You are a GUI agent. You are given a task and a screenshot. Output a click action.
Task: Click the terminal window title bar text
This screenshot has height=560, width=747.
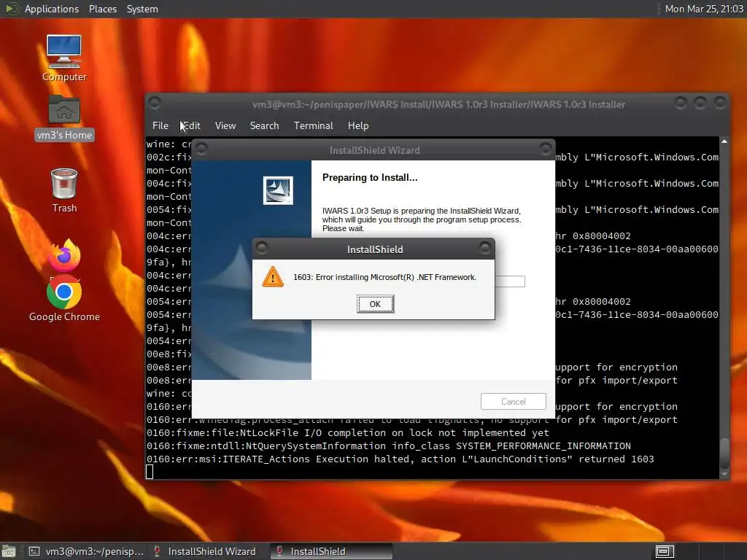pos(438,104)
